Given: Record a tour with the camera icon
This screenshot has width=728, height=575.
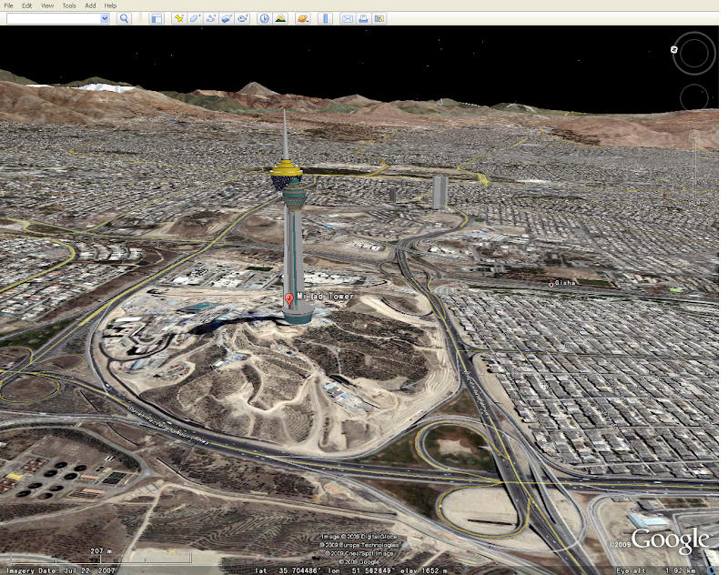Looking at the screenshot, I should tap(242, 18).
